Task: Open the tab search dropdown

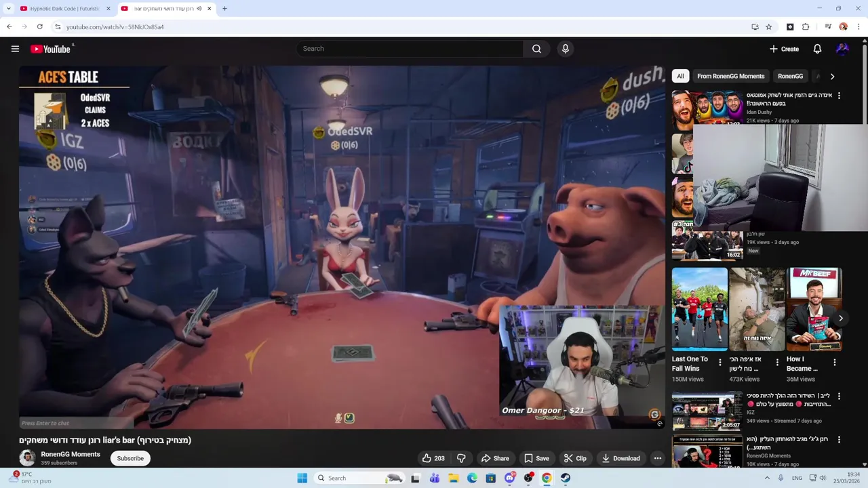Action: pyautogui.click(x=8, y=9)
